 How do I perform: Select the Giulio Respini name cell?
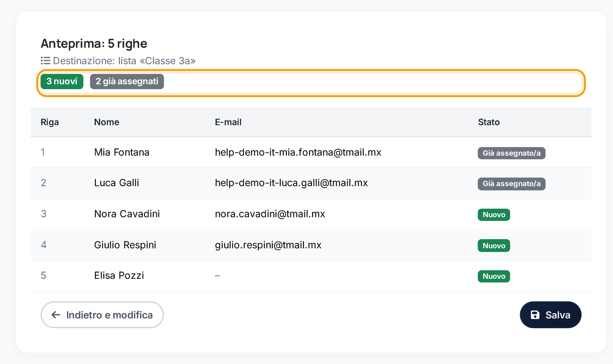[x=125, y=245]
